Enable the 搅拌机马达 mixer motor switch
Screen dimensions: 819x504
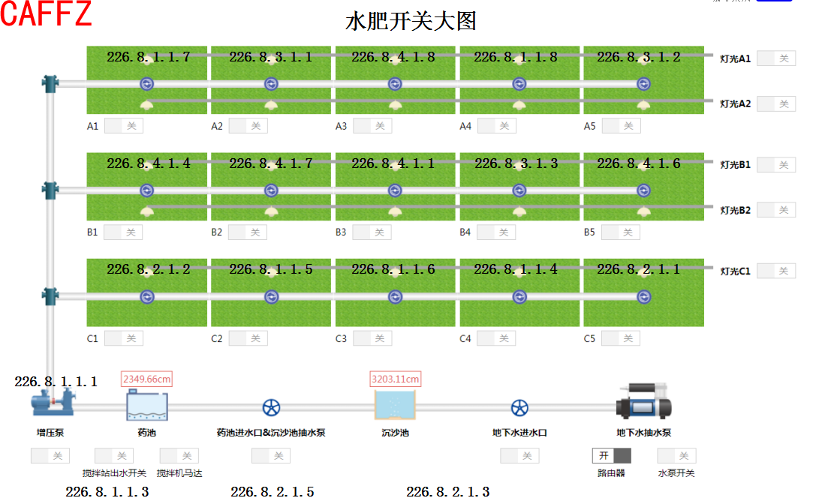point(178,455)
